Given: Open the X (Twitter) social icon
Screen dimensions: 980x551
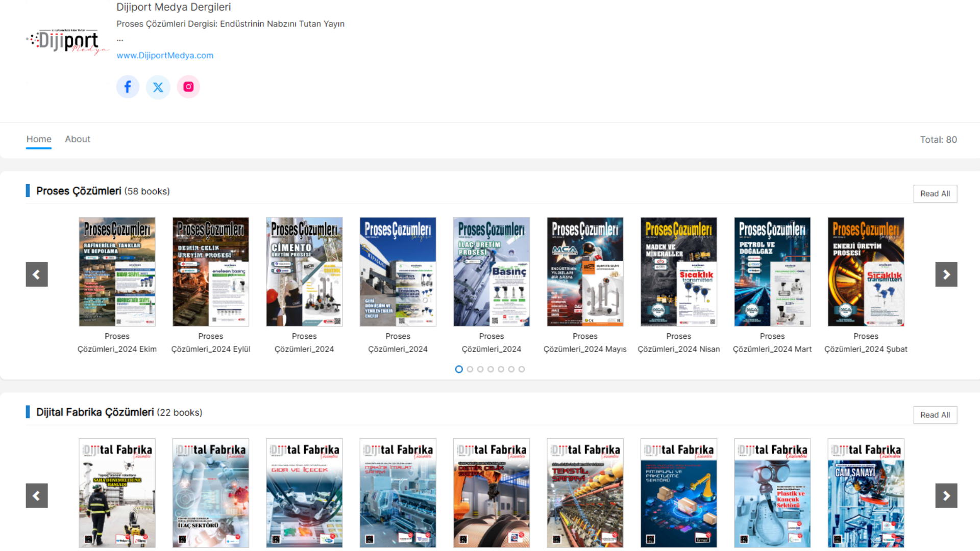Looking at the screenshot, I should pyautogui.click(x=158, y=87).
